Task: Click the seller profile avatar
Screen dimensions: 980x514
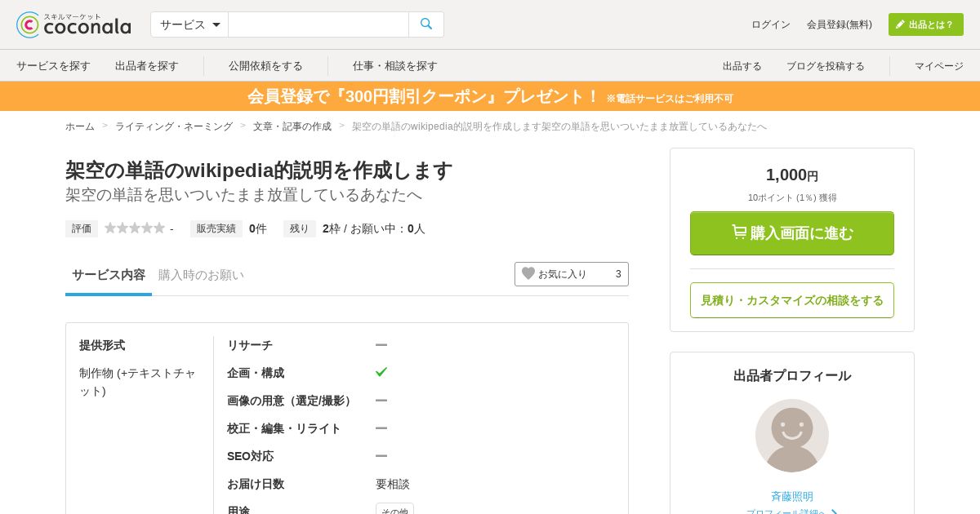Action: [x=792, y=436]
